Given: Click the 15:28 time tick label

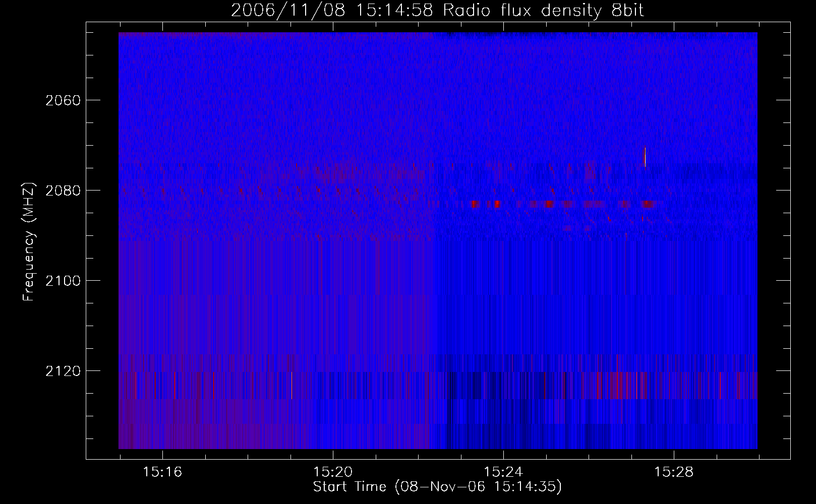Looking at the screenshot, I should pos(674,472).
